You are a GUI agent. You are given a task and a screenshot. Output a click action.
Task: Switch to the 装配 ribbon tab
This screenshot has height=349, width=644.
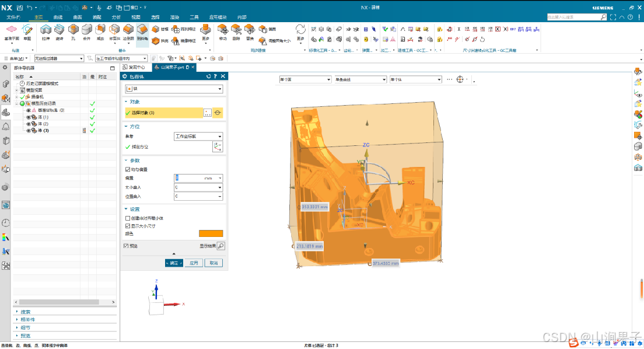pos(97,18)
